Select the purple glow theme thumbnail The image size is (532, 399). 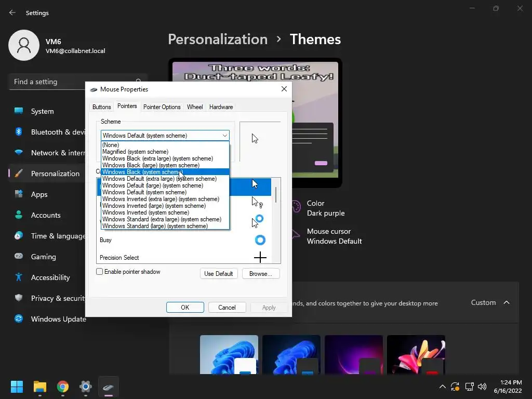[x=353, y=354]
